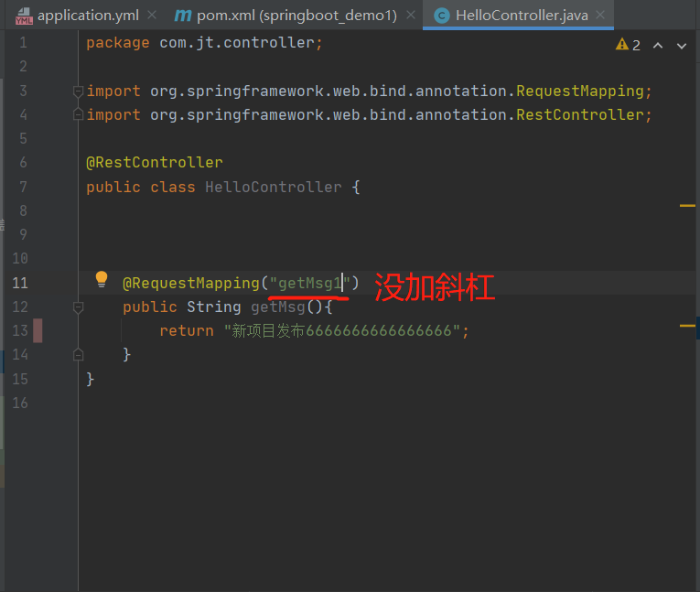700x592 pixels.
Task: Close the pom.xml tab
Action: pyautogui.click(x=411, y=16)
